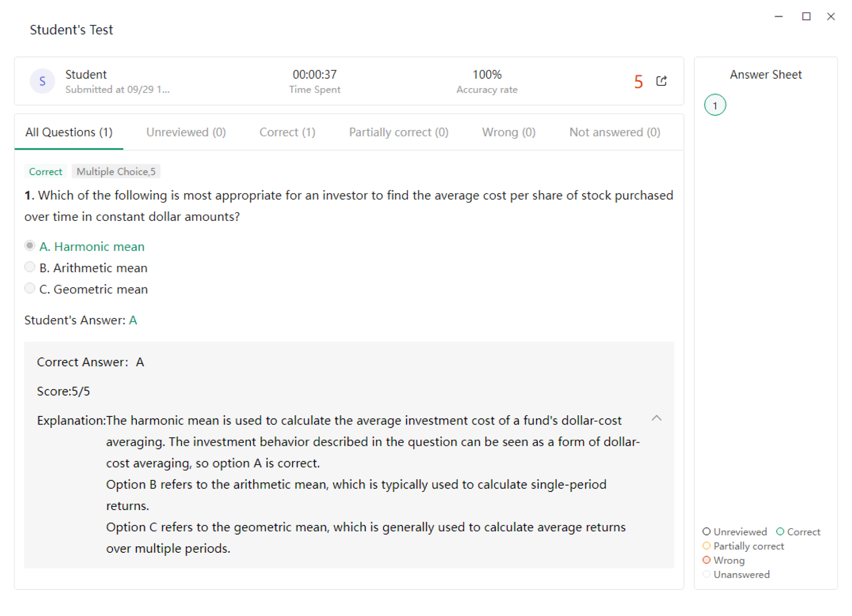Select option A Harmonic mean radio

point(29,246)
